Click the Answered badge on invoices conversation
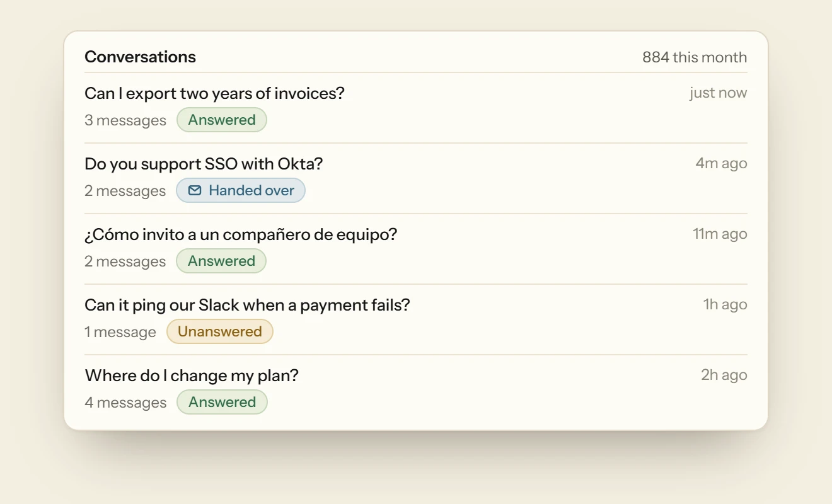This screenshot has width=832, height=504. [222, 120]
